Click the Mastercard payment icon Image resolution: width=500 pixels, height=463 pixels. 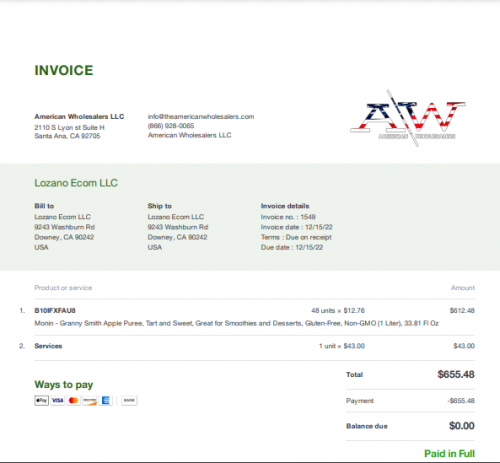pos(74,400)
